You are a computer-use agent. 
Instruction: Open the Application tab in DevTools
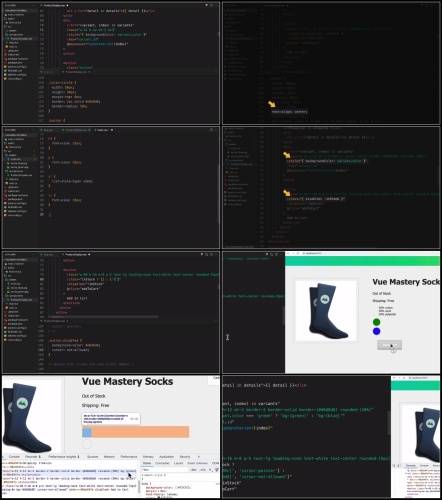pyautogui.click(x=166, y=457)
